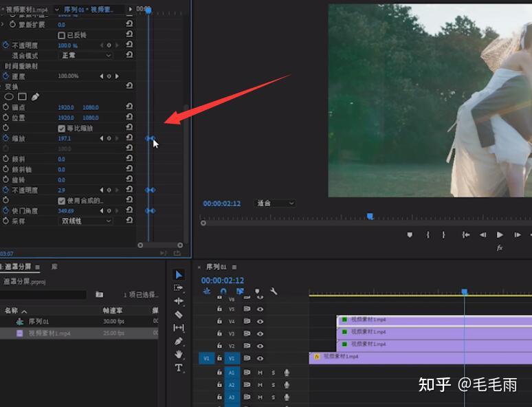Open 遮罩分屏 project panel menu
The image size is (532, 407).
pyautogui.click(x=37, y=267)
